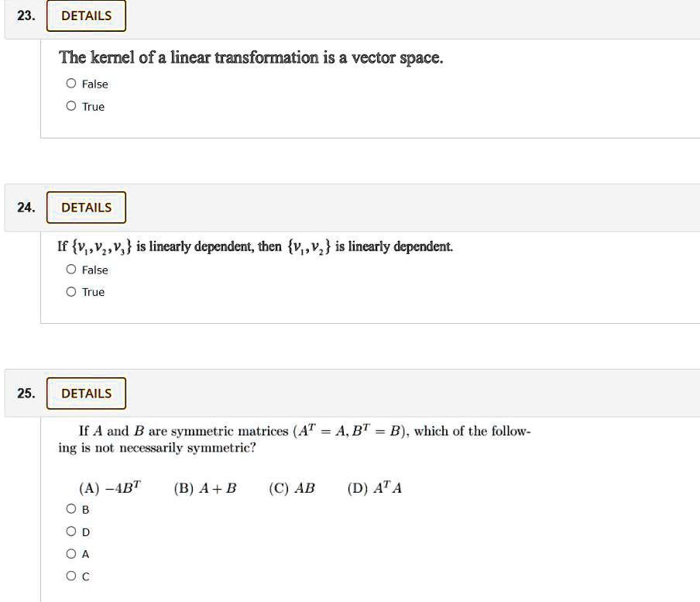Choose True for the linearly dependent question

click(x=71, y=292)
